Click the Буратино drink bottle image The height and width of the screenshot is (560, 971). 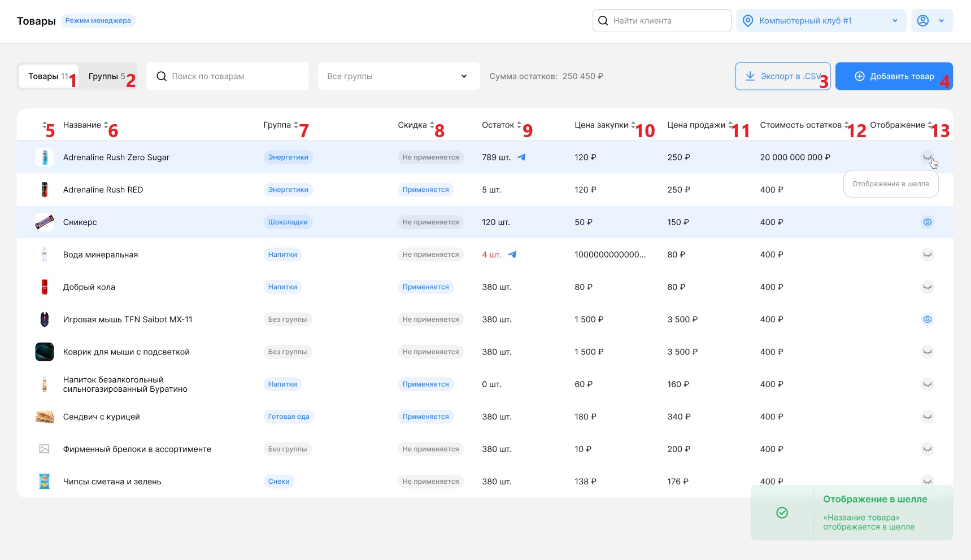(45, 384)
